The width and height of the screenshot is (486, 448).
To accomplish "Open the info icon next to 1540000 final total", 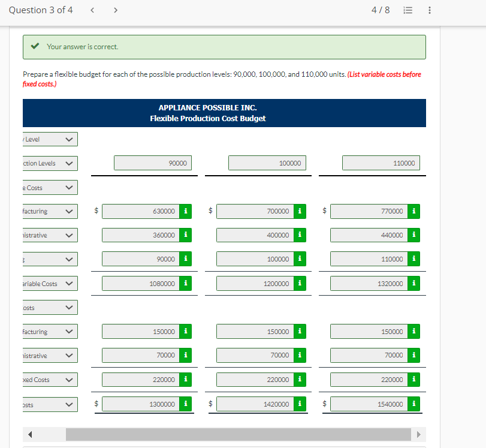I will tap(413, 404).
